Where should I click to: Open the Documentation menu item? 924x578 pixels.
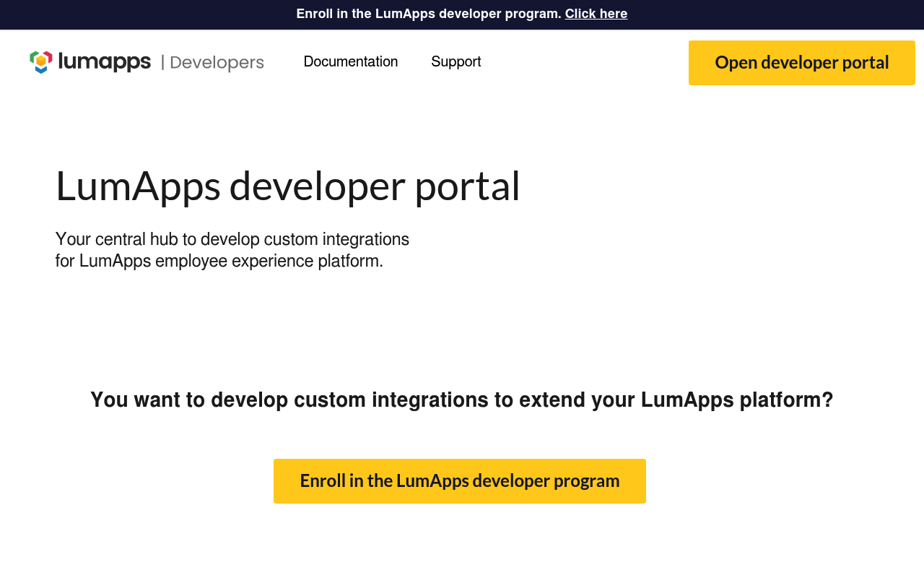(x=351, y=62)
